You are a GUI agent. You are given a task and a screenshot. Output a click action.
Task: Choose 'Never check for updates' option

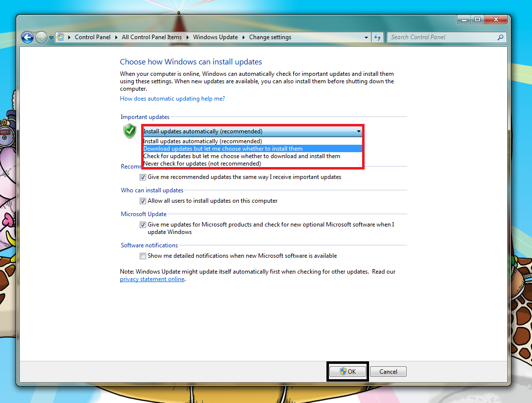[x=253, y=164]
